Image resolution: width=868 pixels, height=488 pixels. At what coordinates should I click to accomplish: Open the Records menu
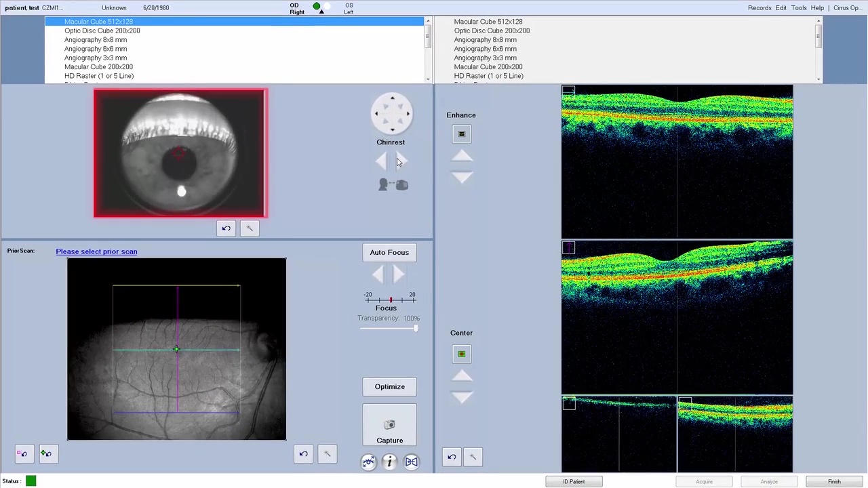pyautogui.click(x=759, y=7)
